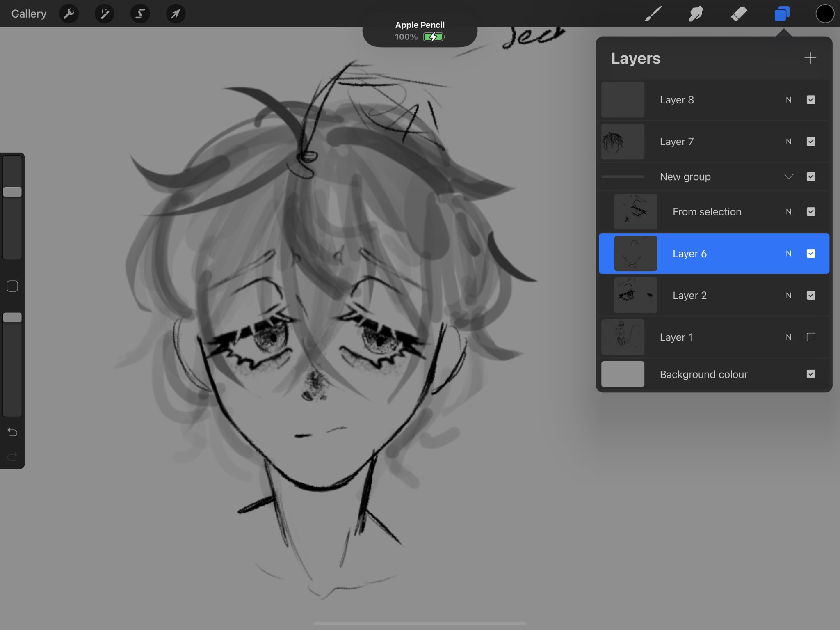Hide Layer 8 visibility checkbox
This screenshot has width=840, height=630.
coord(811,100)
